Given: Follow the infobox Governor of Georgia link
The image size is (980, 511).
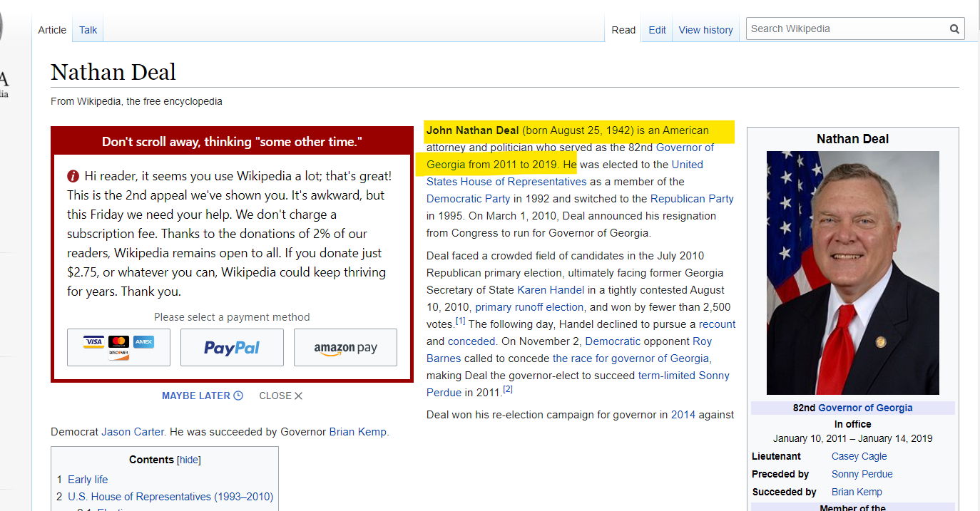Looking at the screenshot, I should (865, 408).
